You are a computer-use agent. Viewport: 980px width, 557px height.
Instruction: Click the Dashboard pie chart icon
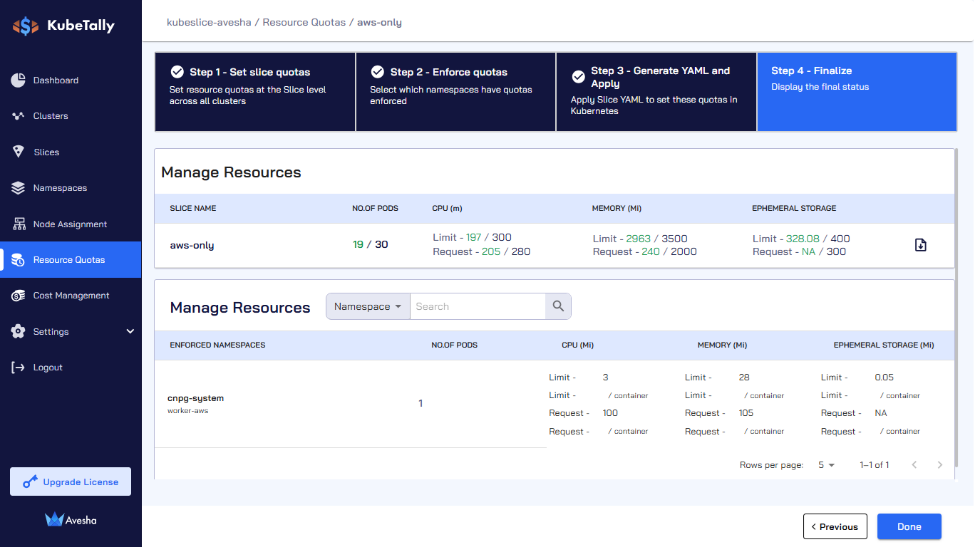[19, 80]
